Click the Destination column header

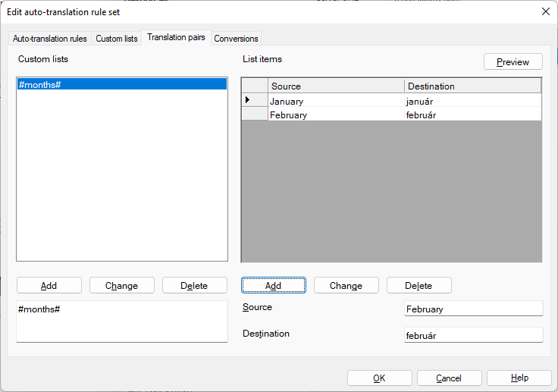click(x=472, y=86)
